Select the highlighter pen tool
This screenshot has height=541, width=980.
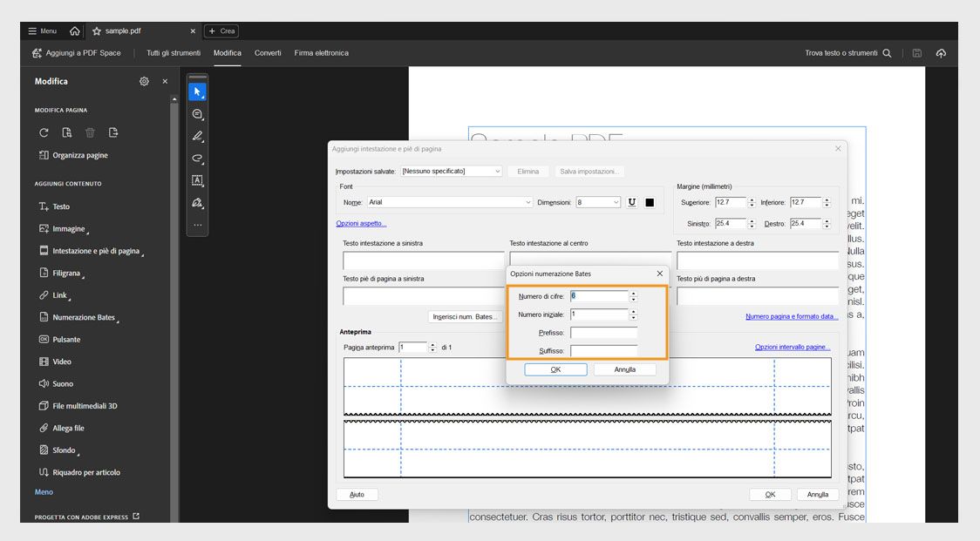pos(197,136)
